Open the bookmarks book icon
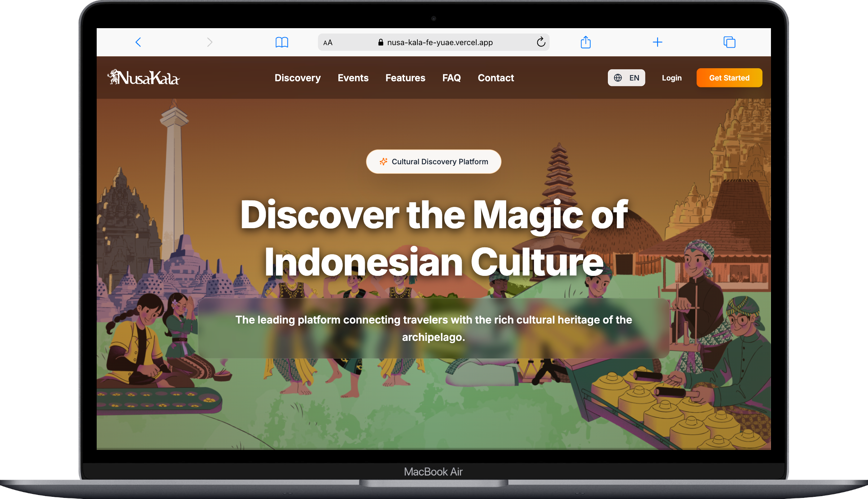 pyautogui.click(x=282, y=42)
